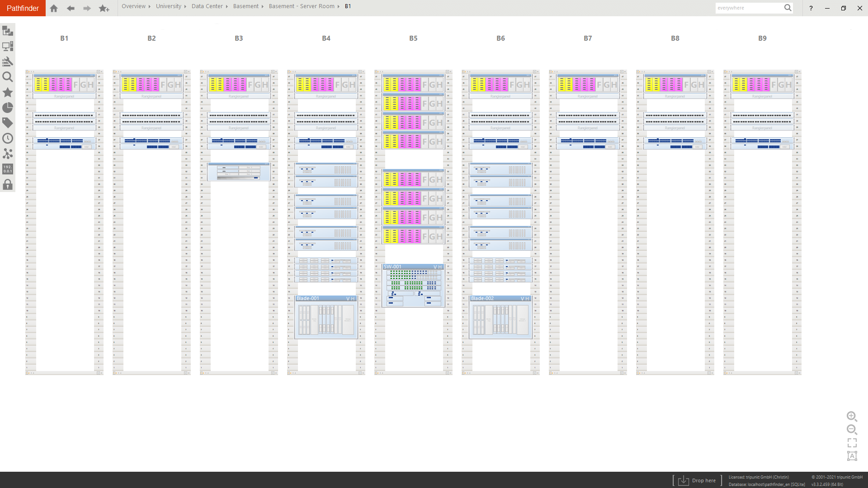Open the favorites star panel
Viewport: 868px width, 488px height.
click(x=7, y=92)
